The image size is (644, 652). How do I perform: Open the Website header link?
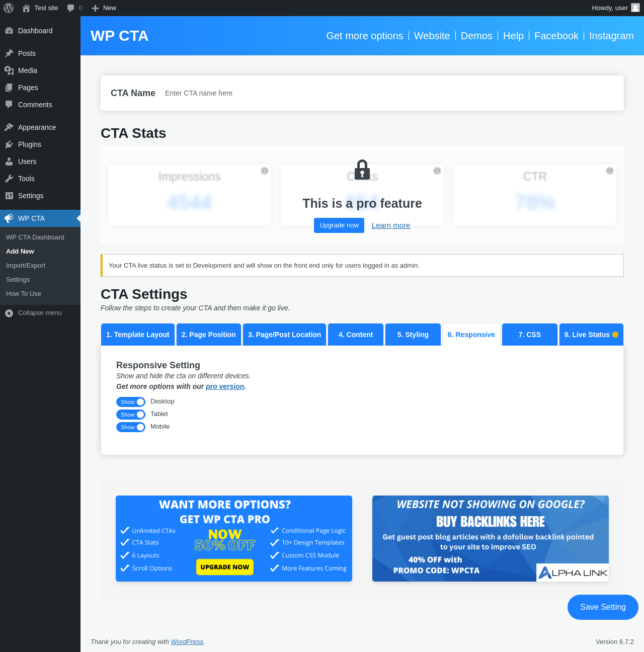click(x=432, y=36)
